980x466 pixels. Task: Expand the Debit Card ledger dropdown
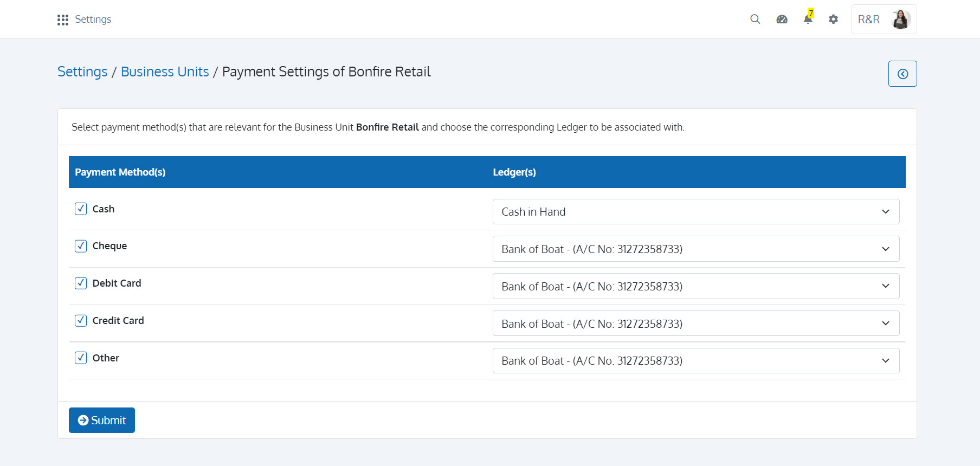696,286
